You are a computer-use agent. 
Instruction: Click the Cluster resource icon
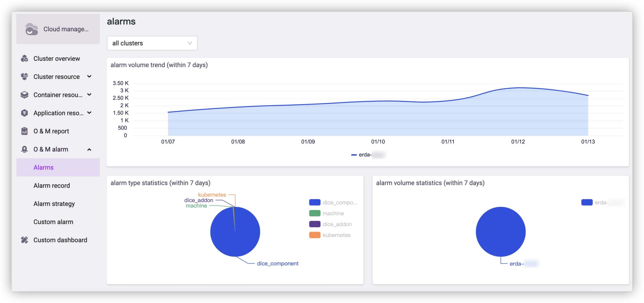click(x=25, y=77)
